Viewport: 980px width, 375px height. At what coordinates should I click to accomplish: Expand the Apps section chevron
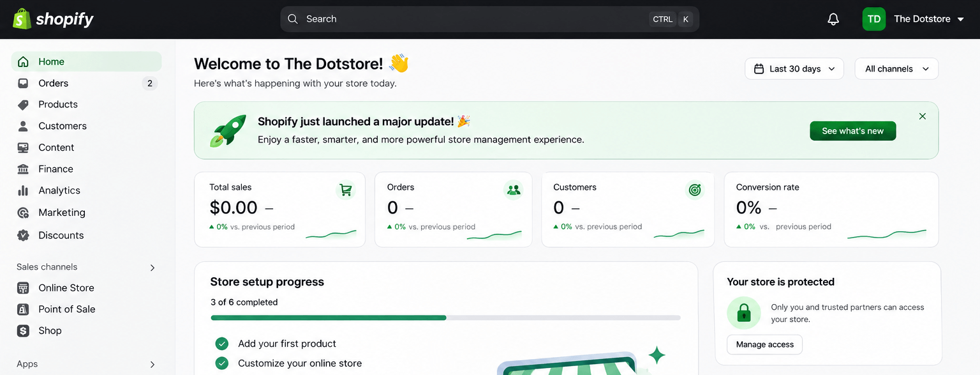[152, 365]
